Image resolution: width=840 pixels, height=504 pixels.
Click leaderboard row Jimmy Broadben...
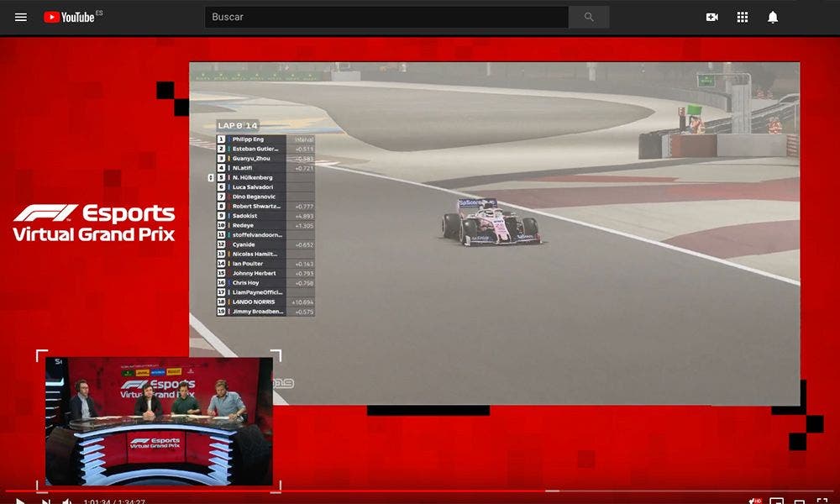pyautogui.click(x=265, y=312)
